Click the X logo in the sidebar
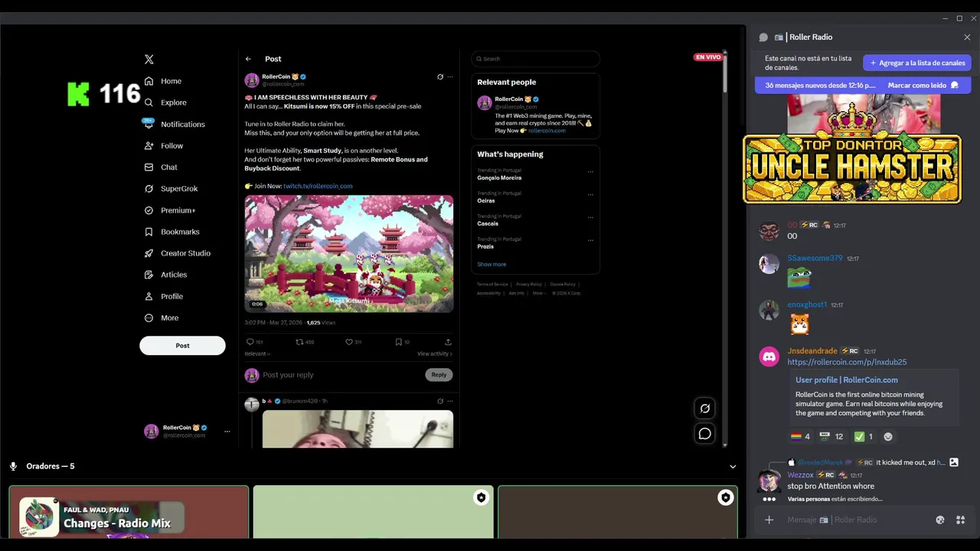The width and height of the screenshot is (980, 551). 149,59
